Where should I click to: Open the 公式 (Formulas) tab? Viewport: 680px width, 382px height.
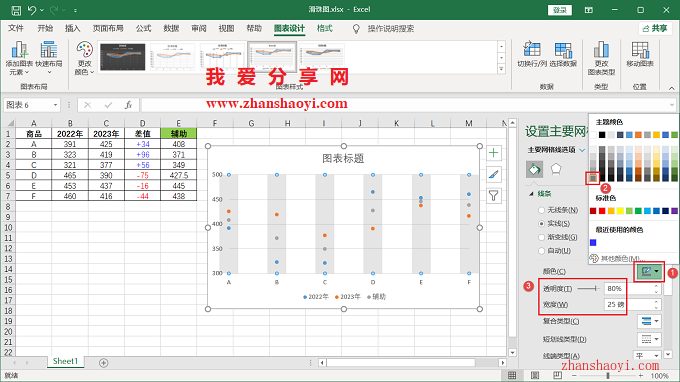pyautogui.click(x=143, y=29)
